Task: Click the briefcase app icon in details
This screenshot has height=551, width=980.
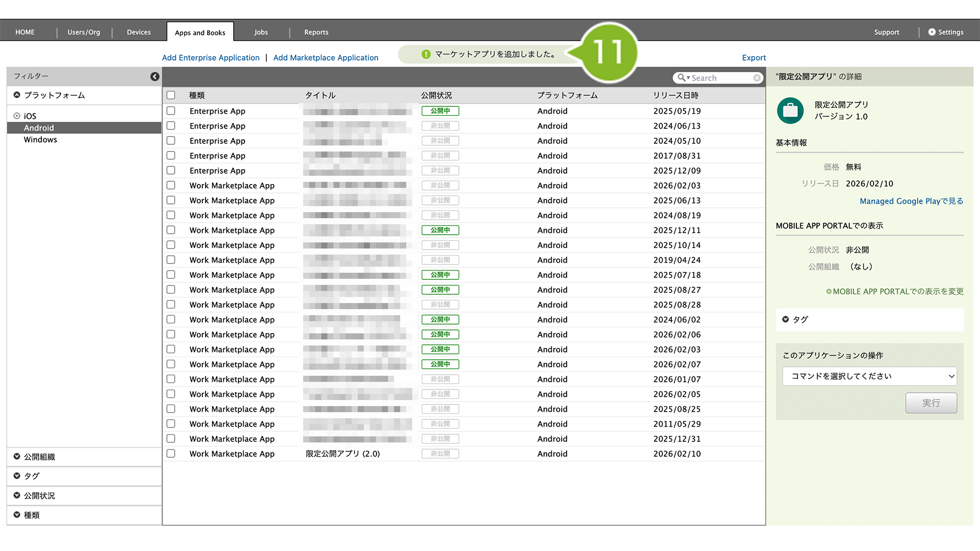Action: click(x=790, y=110)
